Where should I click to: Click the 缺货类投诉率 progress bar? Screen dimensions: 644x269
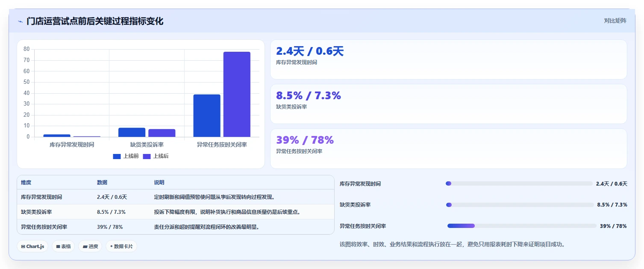coord(520,205)
